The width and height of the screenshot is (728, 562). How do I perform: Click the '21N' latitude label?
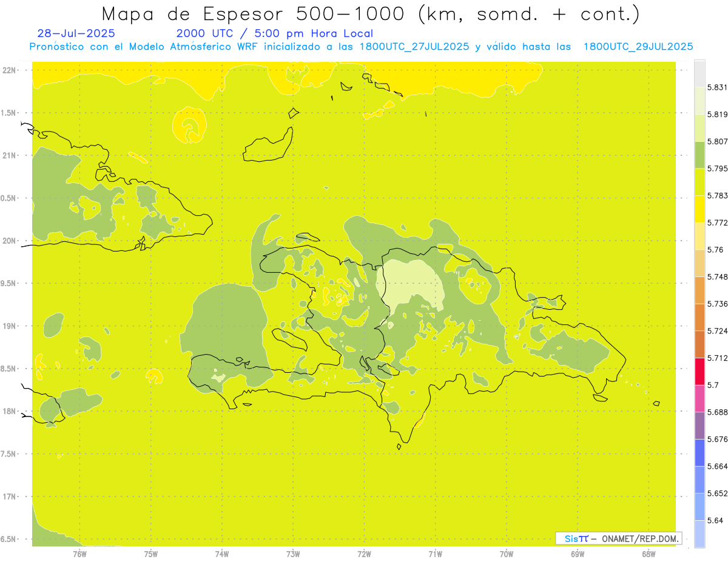(10, 155)
